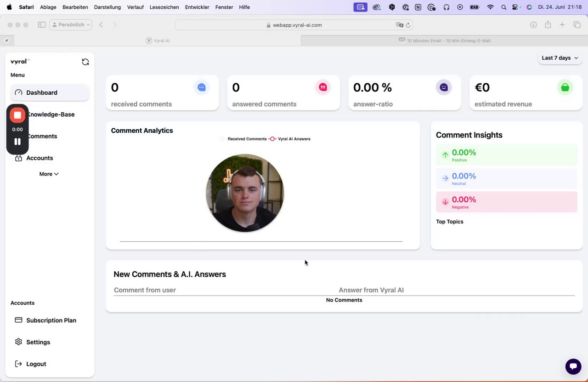Viewport: 588px width, 382px height.
Task: Expand the More menu in the sidebar
Action: 49,174
